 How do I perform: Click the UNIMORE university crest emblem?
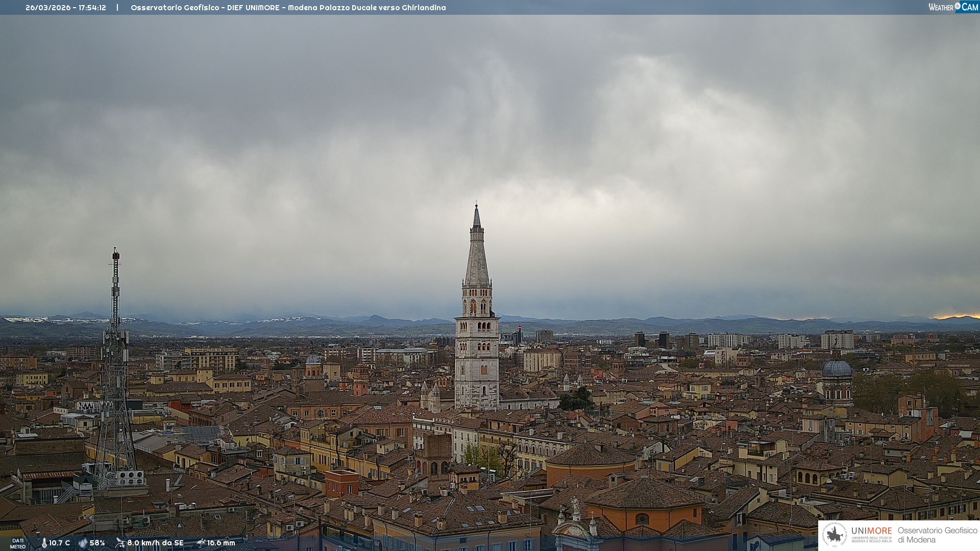click(x=835, y=535)
